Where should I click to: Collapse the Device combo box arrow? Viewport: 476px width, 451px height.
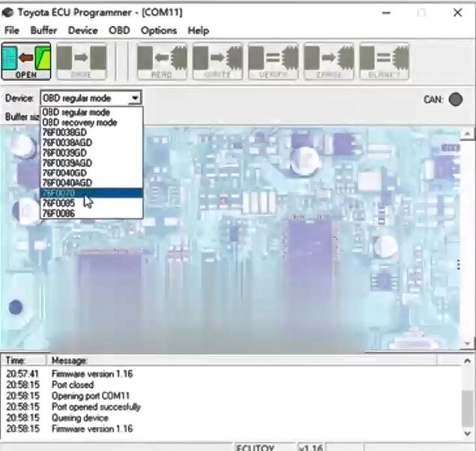click(x=134, y=98)
